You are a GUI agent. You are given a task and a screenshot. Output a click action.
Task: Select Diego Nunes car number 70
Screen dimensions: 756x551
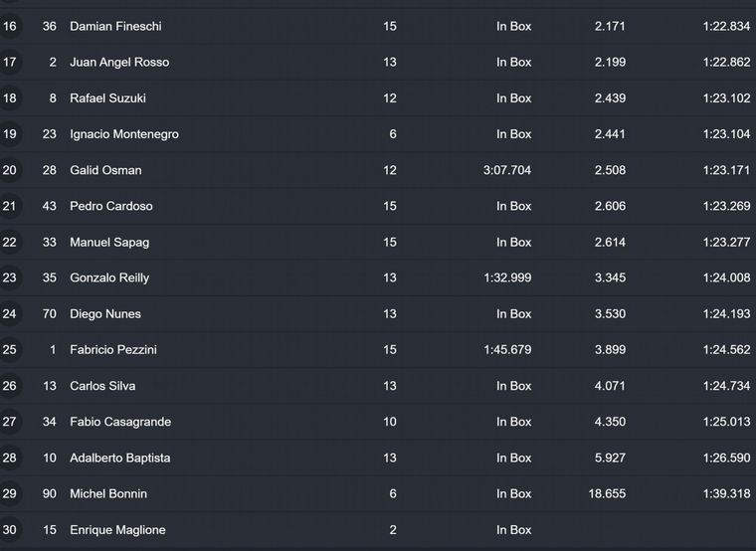(x=49, y=314)
